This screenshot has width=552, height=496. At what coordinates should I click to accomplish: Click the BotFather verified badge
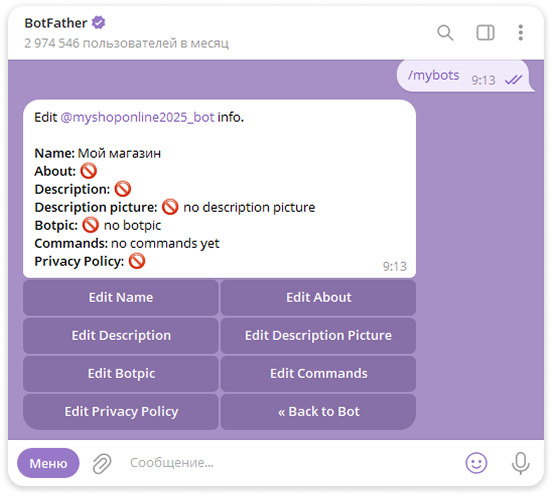(98, 23)
